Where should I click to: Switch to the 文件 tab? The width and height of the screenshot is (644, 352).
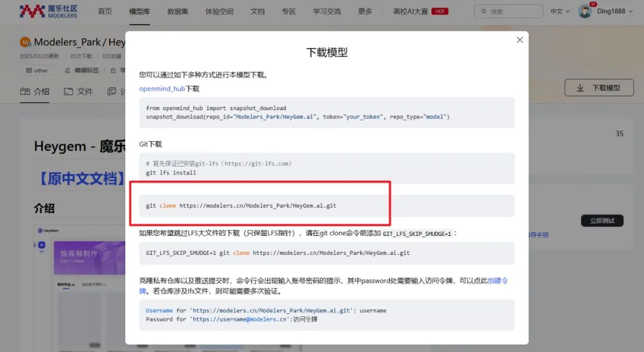click(79, 92)
